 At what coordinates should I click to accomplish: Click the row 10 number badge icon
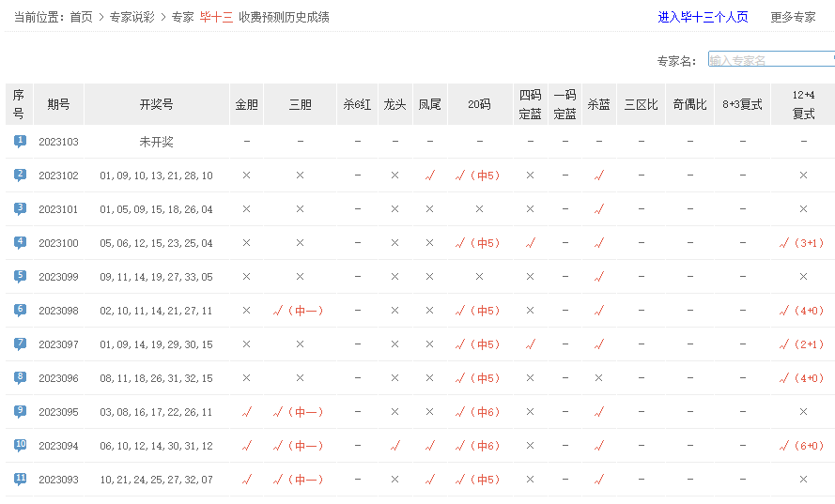coord(20,445)
